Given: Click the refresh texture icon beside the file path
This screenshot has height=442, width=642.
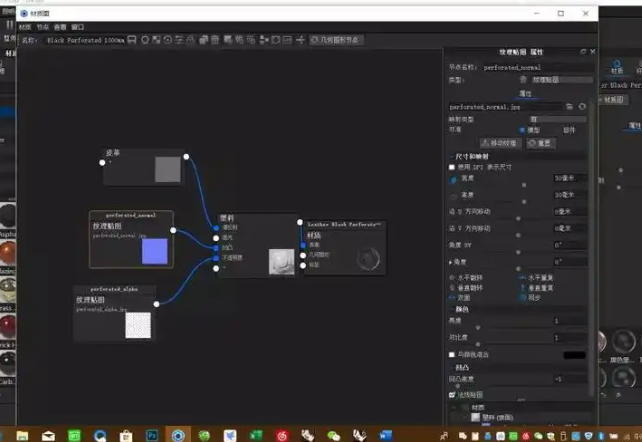Looking at the screenshot, I should point(582,105).
